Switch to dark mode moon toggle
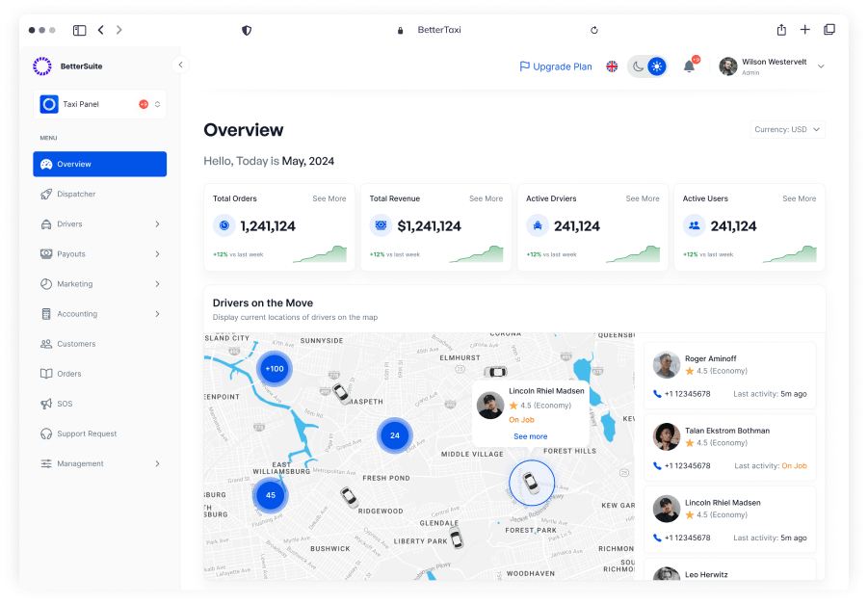The height and width of the screenshot is (604, 868). tap(638, 66)
